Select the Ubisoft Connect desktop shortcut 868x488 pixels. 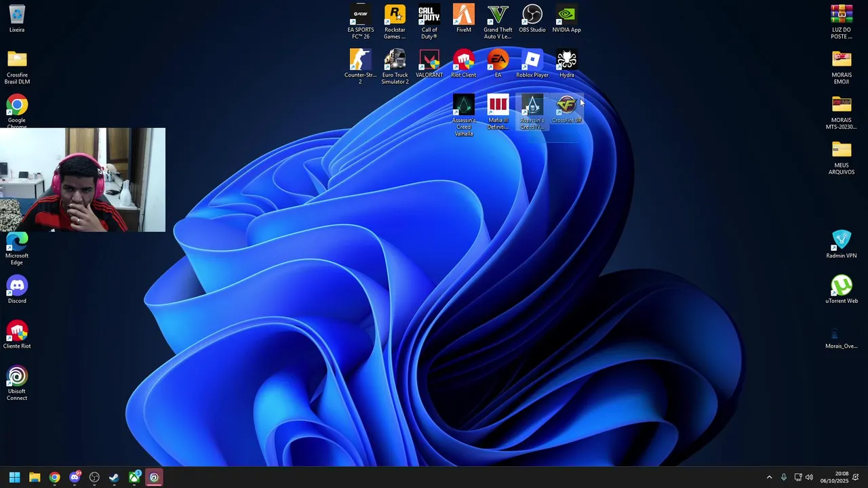(17, 384)
